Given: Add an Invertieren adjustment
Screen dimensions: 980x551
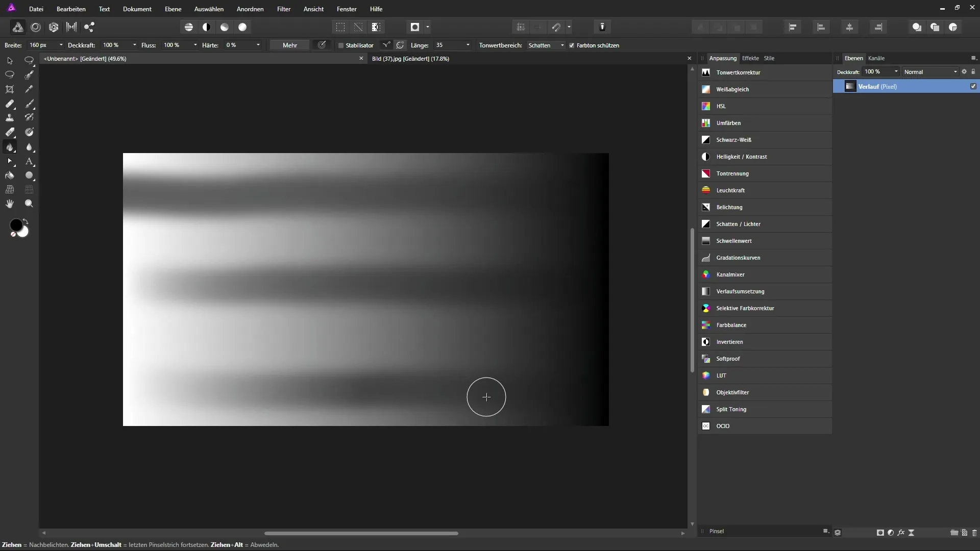Looking at the screenshot, I should (x=765, y=342).
